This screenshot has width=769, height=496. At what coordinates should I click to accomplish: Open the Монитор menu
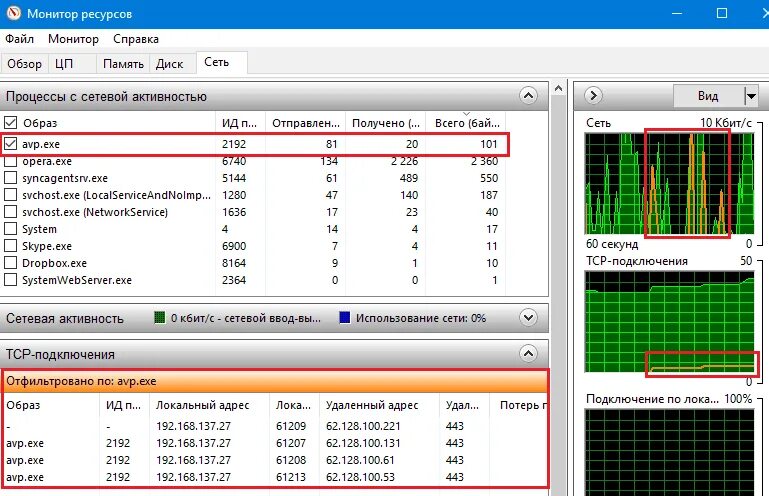(x=73, y=39)
